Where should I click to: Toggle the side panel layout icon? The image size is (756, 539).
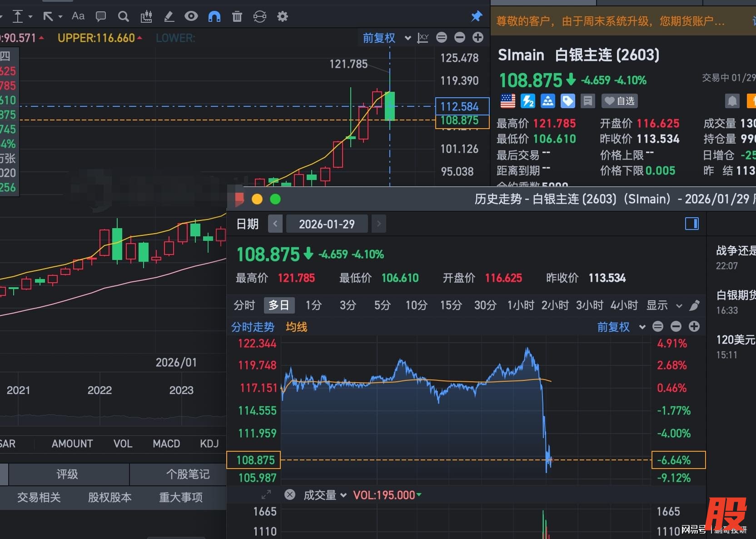point(691,224)
